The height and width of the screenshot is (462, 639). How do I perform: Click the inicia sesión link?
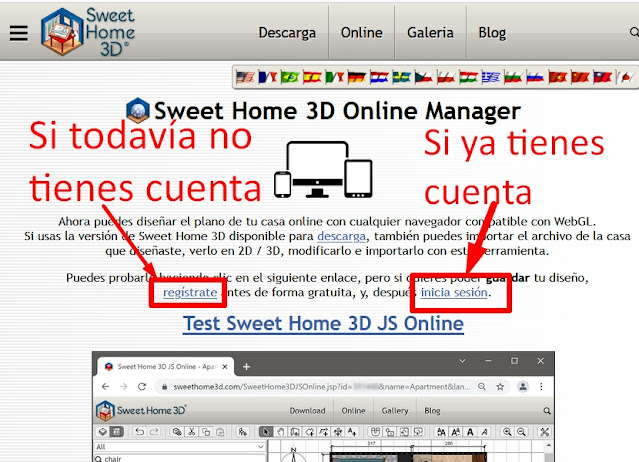(454, 292)
